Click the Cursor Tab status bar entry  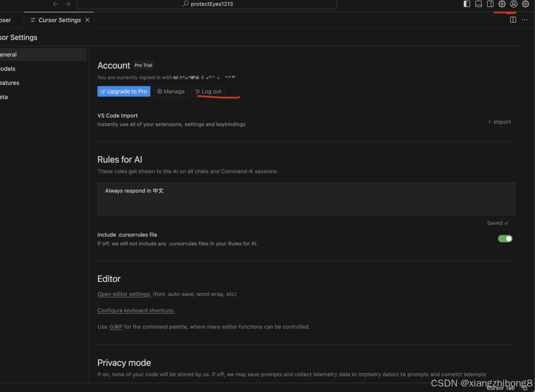click(500, 388)
